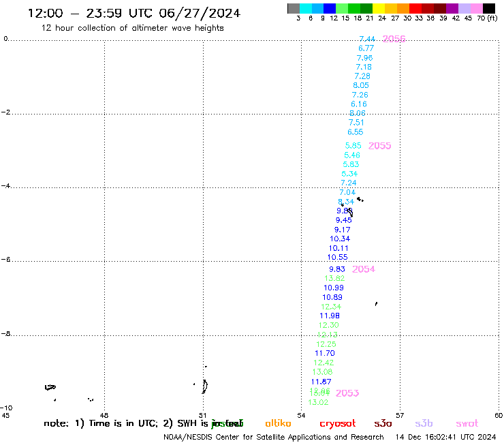Select the dark blue swatch in the legend

(x=330, y=8)
